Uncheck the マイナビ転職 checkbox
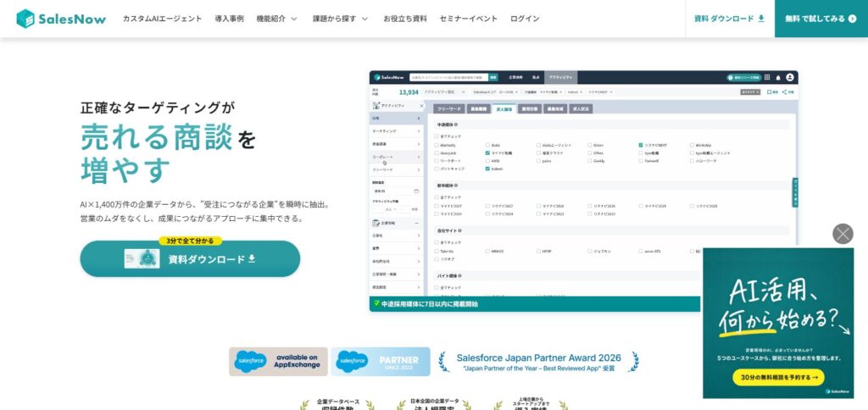The width and height of the screenshot is (868, 410). pyautogui.click(x=487, y=152)
